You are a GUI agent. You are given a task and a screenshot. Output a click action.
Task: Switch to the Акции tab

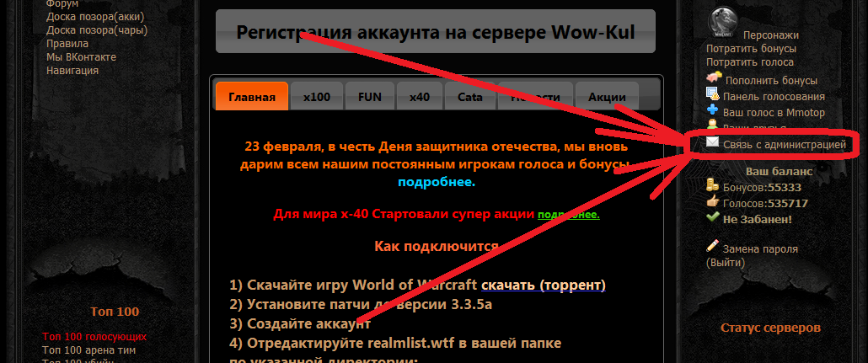pos(608,96)
